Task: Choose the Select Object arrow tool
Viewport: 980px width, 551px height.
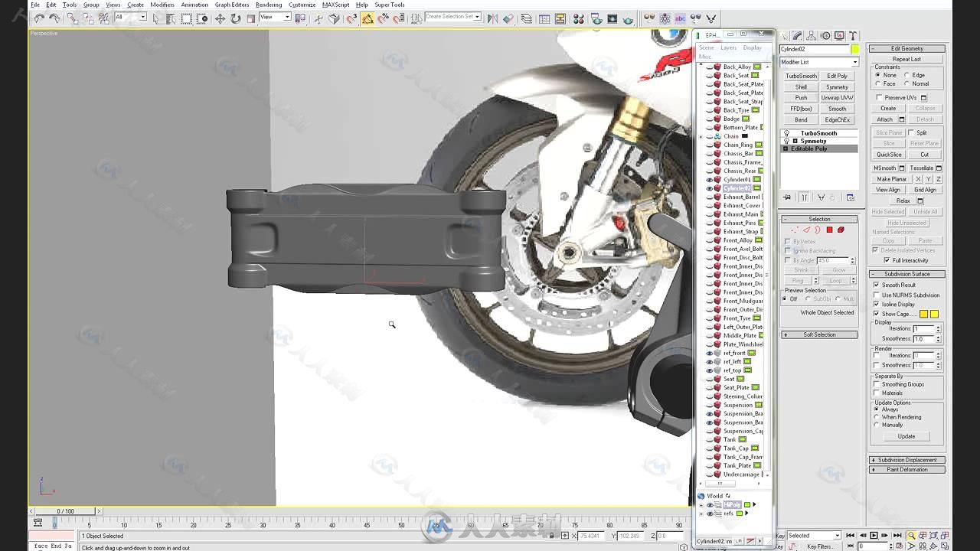Action: pyautogui.click(x=156, y=18)
